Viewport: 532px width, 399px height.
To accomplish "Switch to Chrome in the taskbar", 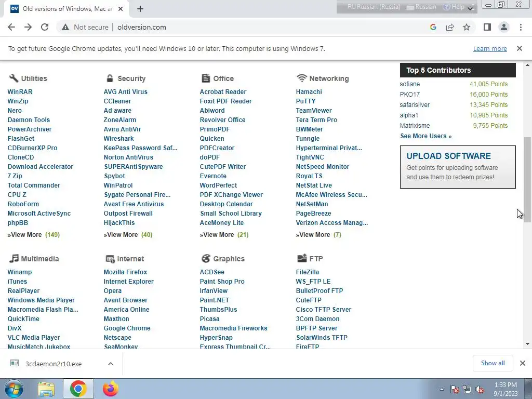I will pos(78,389).
